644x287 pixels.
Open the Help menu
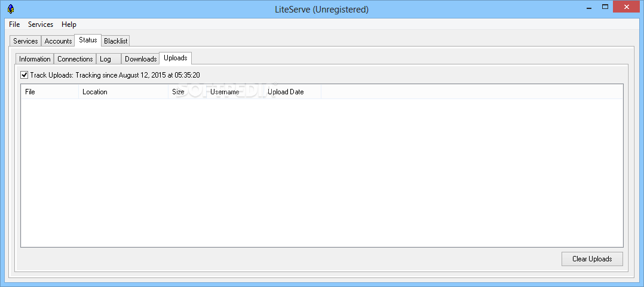click(69, 24)
